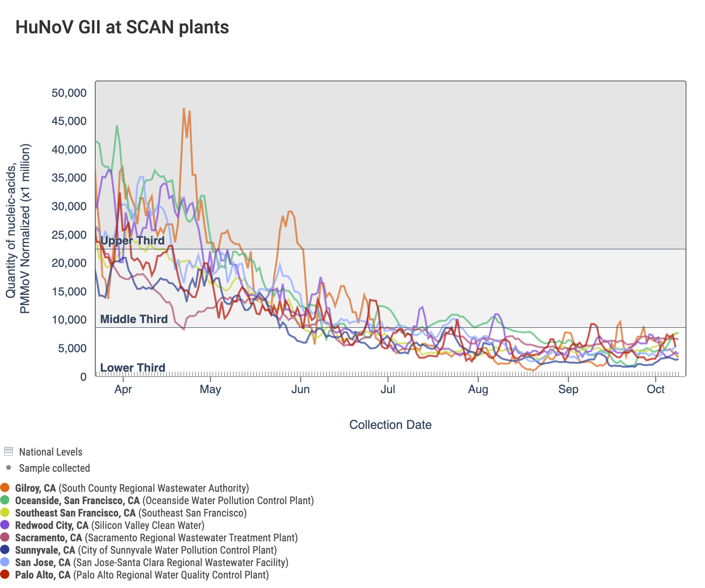Click the HuNoV GII at SCAN plants title
The height and width of the screenshot is (588, 705).
122,27
